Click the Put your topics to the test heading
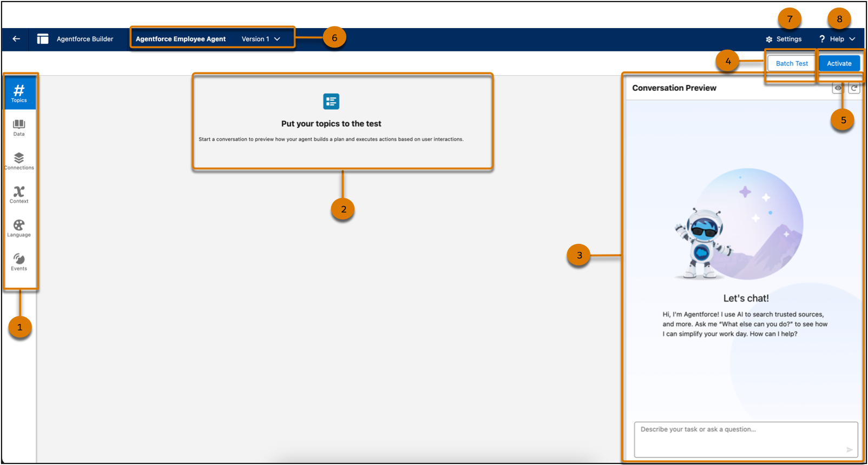The height and width of the screenshot is (465, 868). pyautogui.click(x=331, y=124)
